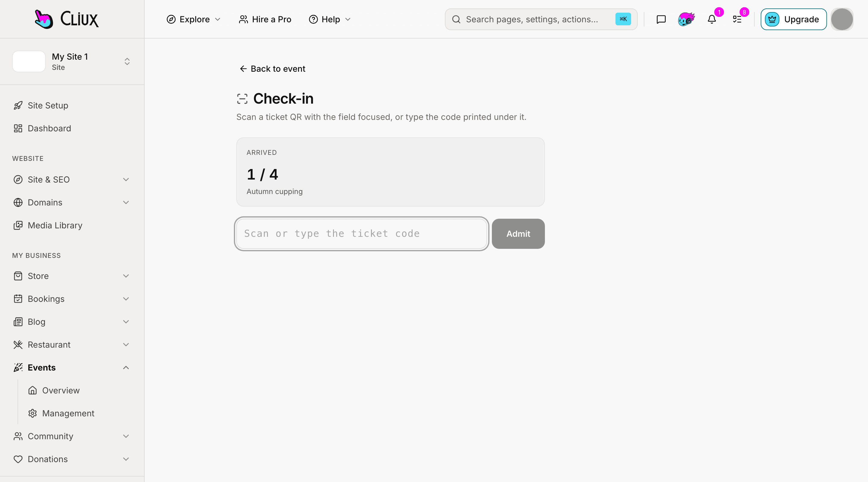Screen dimensions: 868x482
Task: Click the search magnifier icon
Action: (456, 19)
